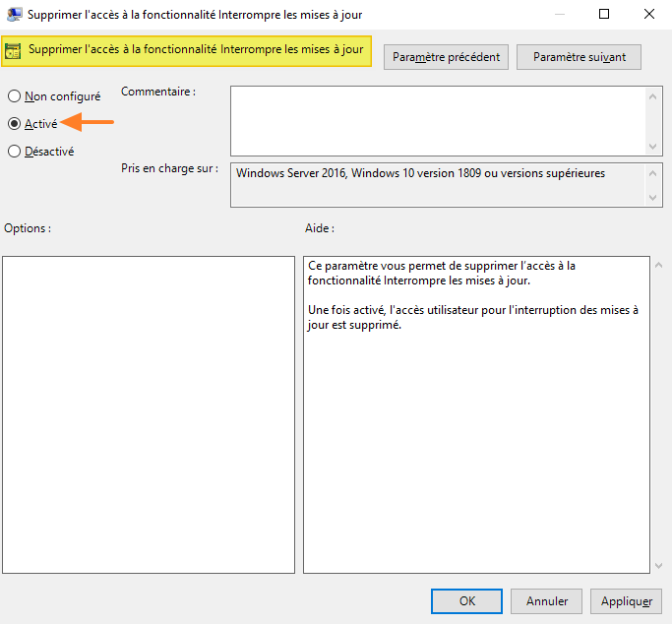Screen dimensions: 672x624
Task: Click the 'Commentaire :' label
Action: pos(158,92)
